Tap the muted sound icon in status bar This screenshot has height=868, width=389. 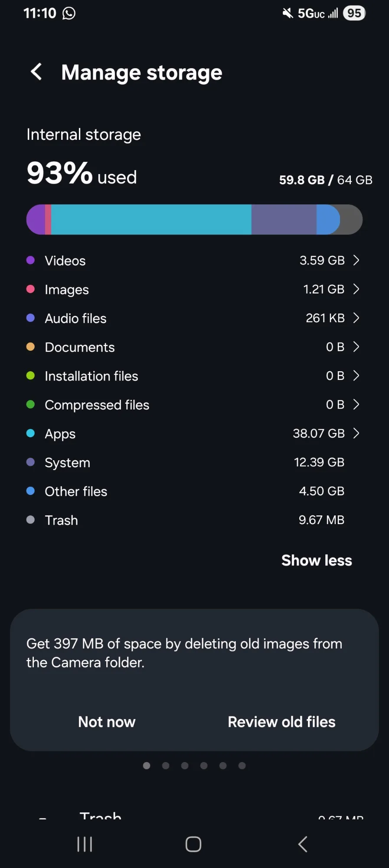[288, 13]
